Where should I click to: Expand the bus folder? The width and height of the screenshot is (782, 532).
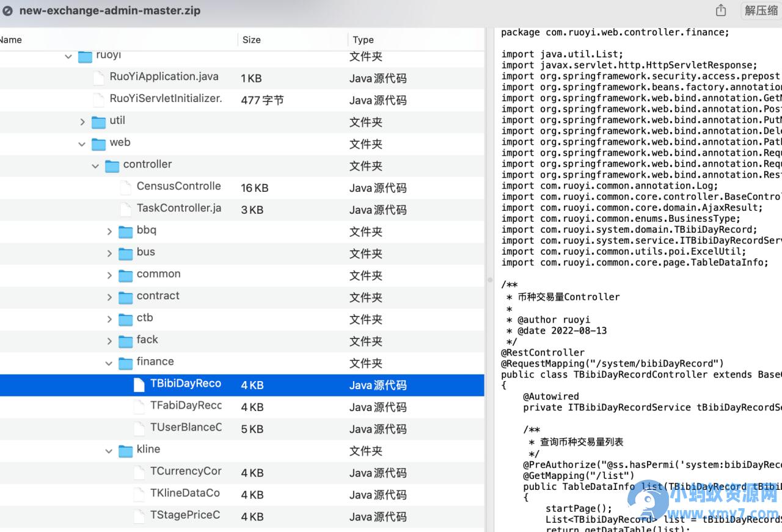109,253
